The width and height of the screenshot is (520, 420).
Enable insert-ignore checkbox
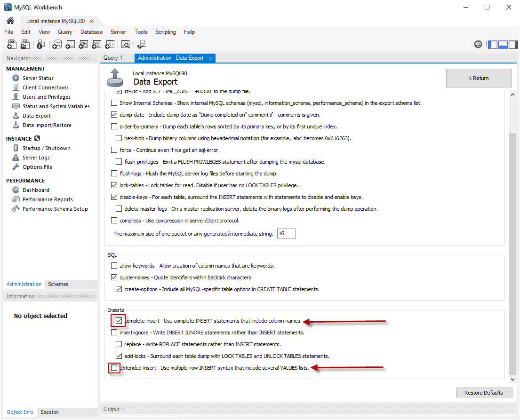pyautogui.click(x=114, y=333)
